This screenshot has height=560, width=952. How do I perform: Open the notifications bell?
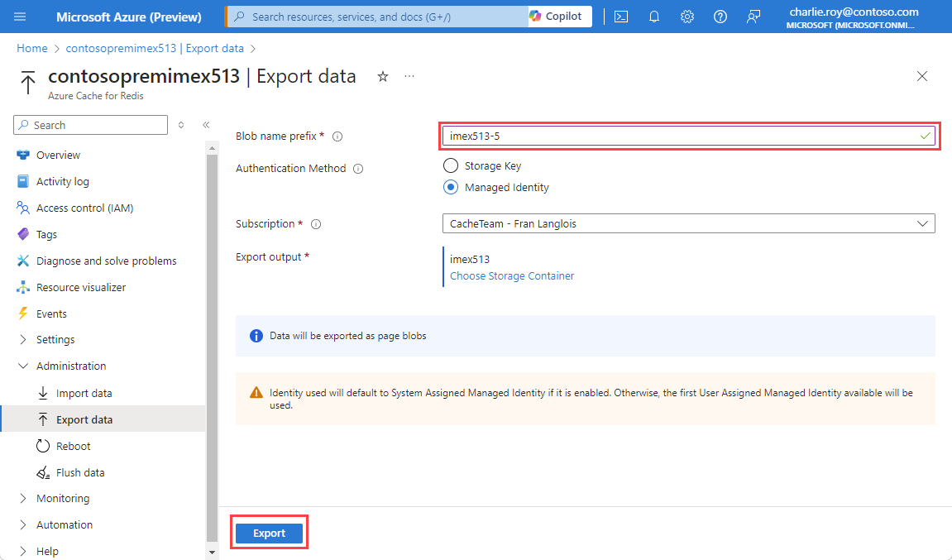(x=654, y=17)
